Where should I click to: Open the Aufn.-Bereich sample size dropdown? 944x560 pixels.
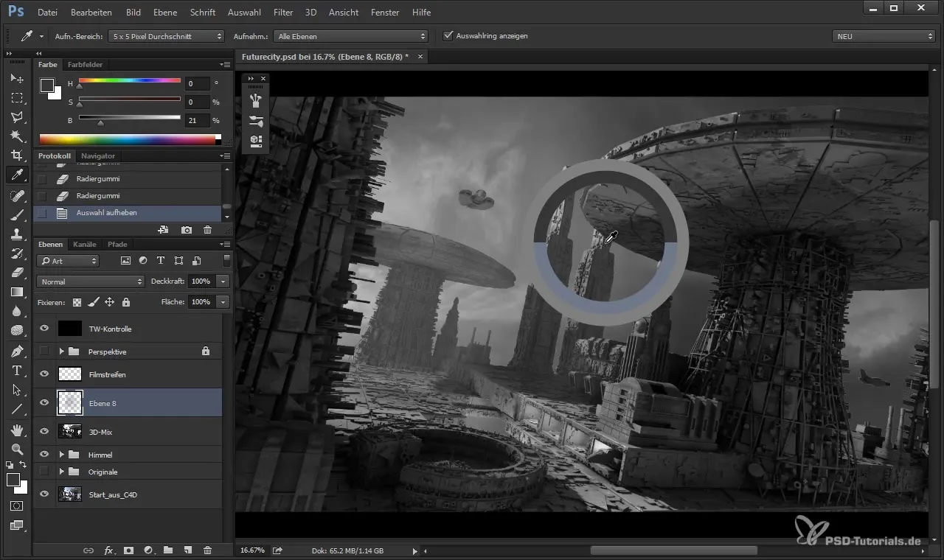[x=166, y=35]
